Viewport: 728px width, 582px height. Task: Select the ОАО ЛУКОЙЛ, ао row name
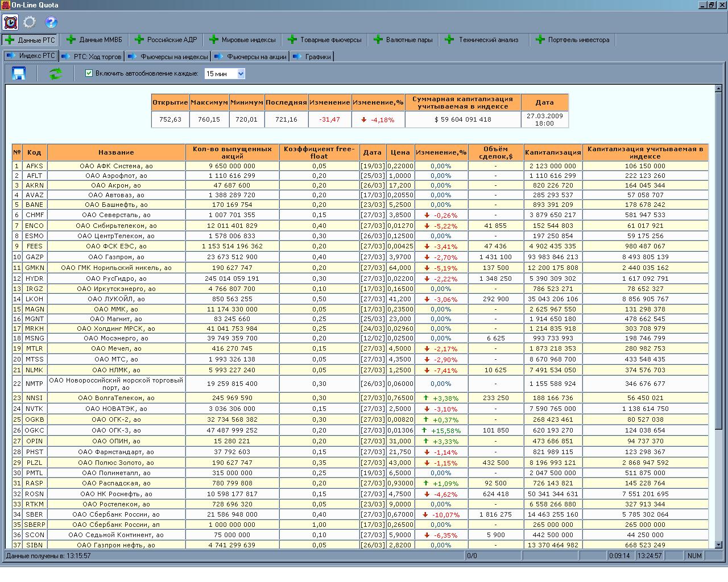coord(116,299)
